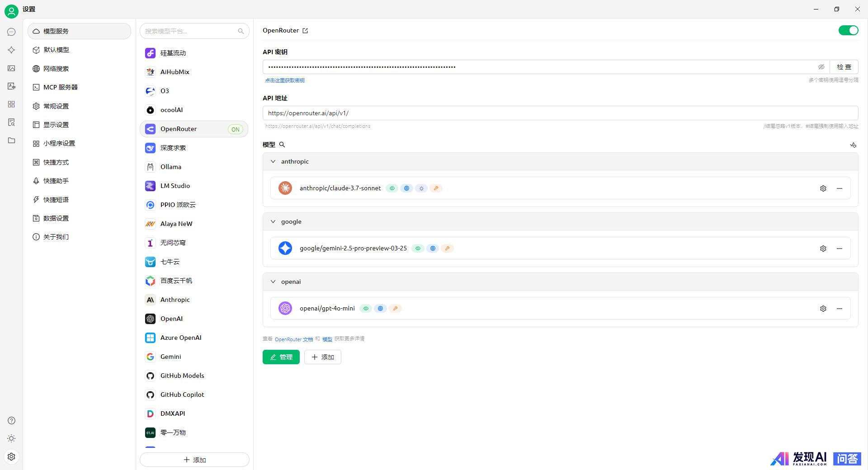Click the 搜索模型平台 search box
Viewport: 868px width, 470px height.
pyautogui.click(x=194, y=31)
